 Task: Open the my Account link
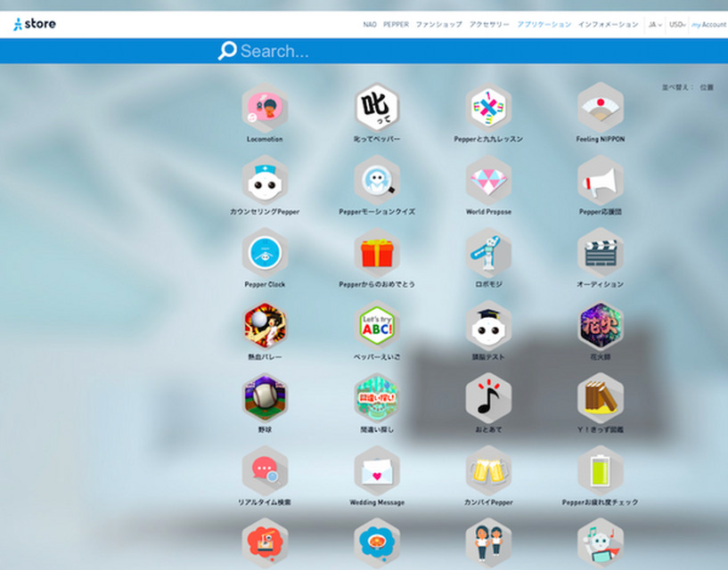[708, 25]
